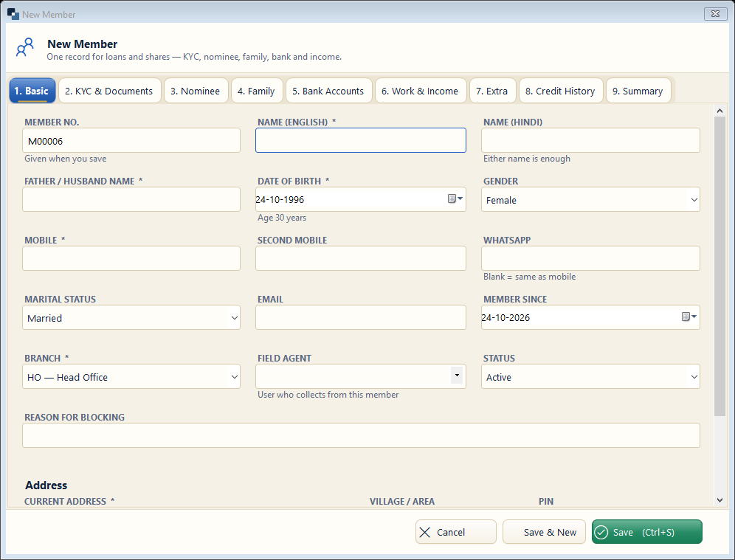Expand the Marital Status dropdown
Viewport: 735px width, 560px height.
pyautogui.click(x=235, y=318)
